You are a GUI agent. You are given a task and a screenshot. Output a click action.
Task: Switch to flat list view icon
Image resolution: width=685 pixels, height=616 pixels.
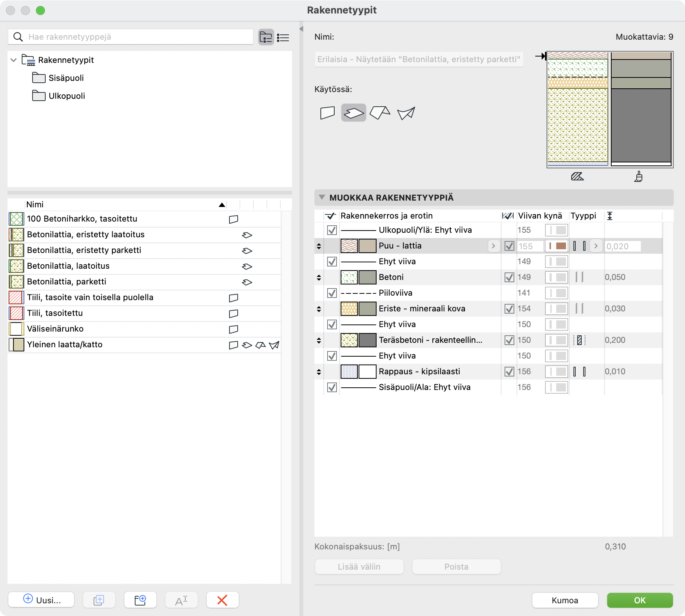click(283, 37)
